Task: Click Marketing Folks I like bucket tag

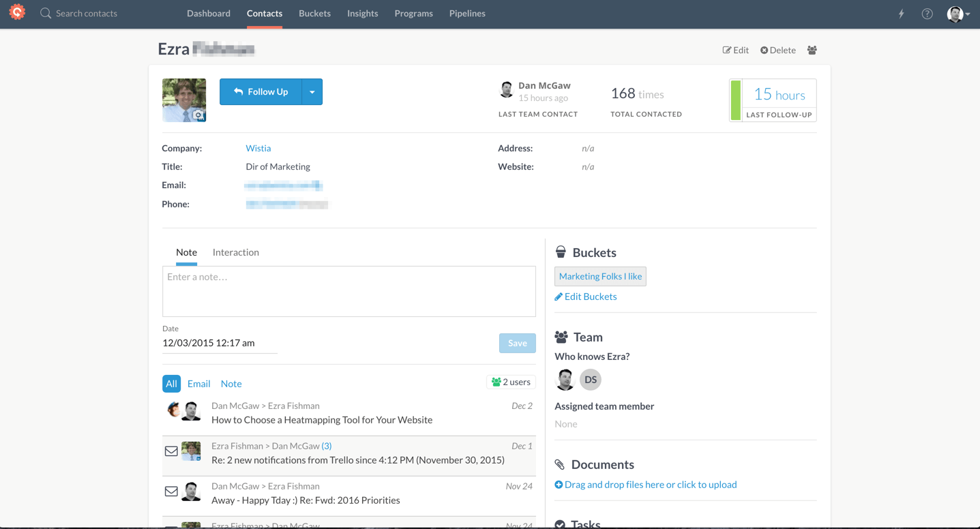Action: coord(600,276)
